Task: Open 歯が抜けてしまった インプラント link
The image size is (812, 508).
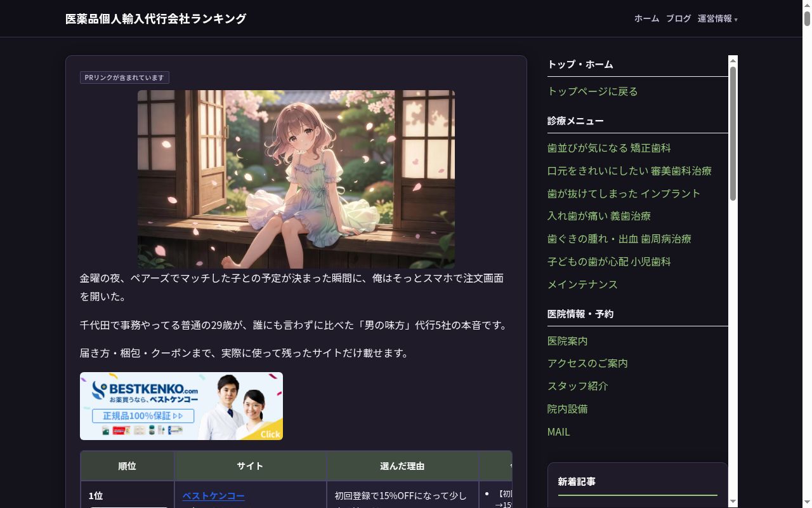Action: coord(624,194)
